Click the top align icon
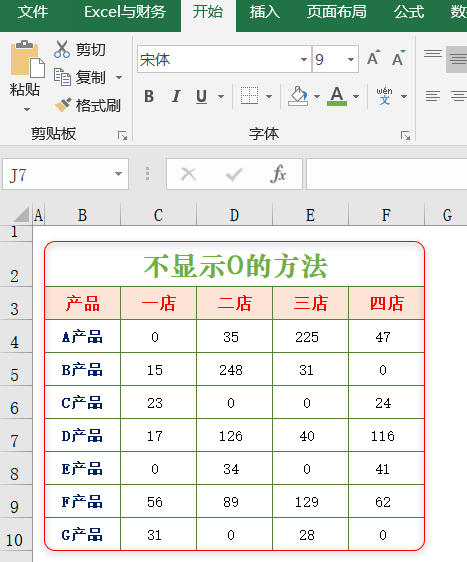The height and width of the screenshot is (562, 467). pyautogui.click(x=433, y=54)
